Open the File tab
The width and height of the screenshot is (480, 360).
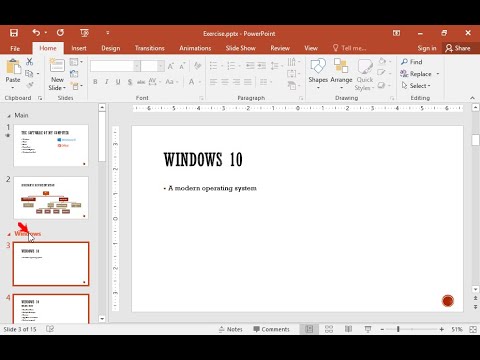point(15,48)
